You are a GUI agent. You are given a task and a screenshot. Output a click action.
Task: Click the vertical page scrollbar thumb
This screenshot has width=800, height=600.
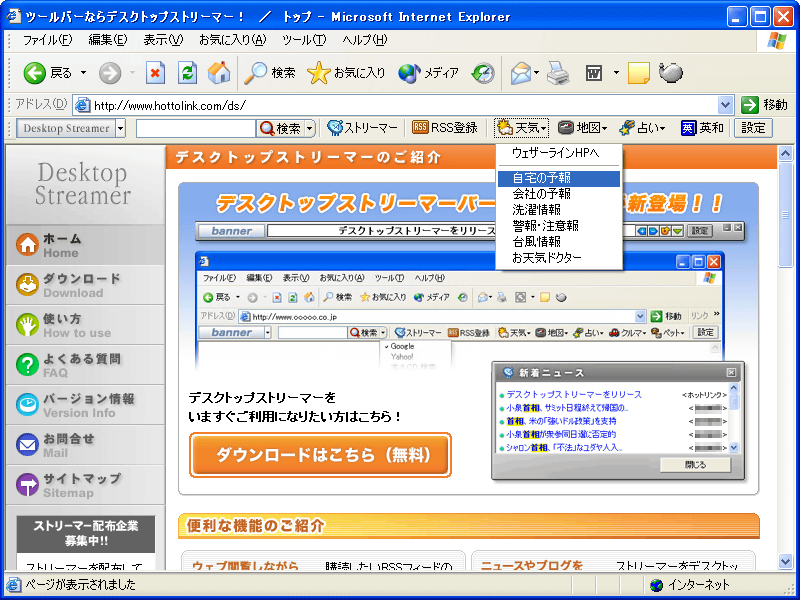[785, 214]
